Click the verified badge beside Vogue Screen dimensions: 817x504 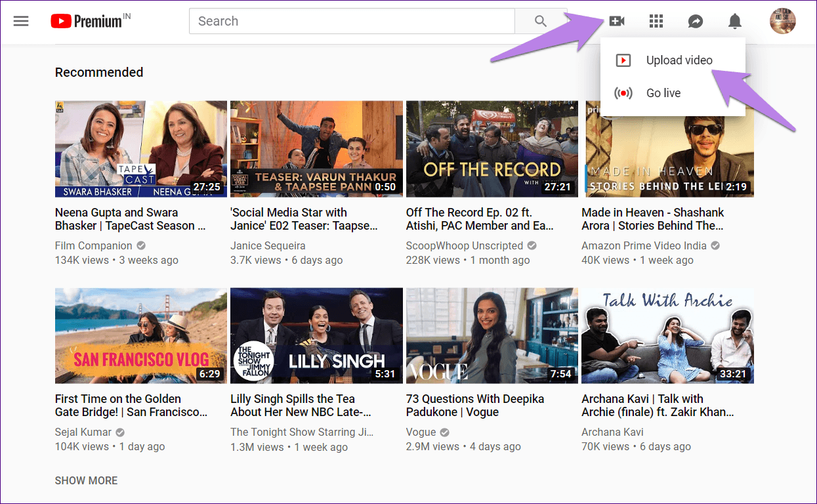pos(444,432)
